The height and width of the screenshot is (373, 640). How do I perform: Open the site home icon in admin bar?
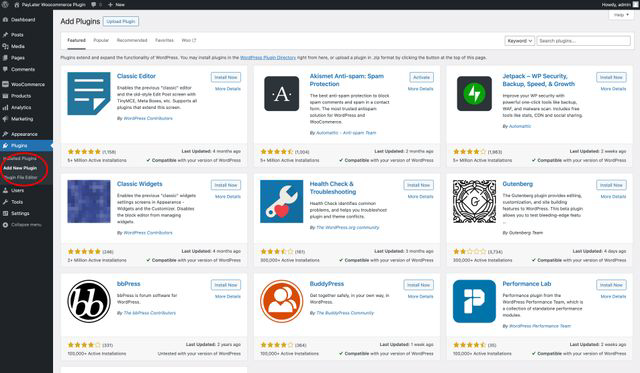pyautogui.click(x=17, y=4)
